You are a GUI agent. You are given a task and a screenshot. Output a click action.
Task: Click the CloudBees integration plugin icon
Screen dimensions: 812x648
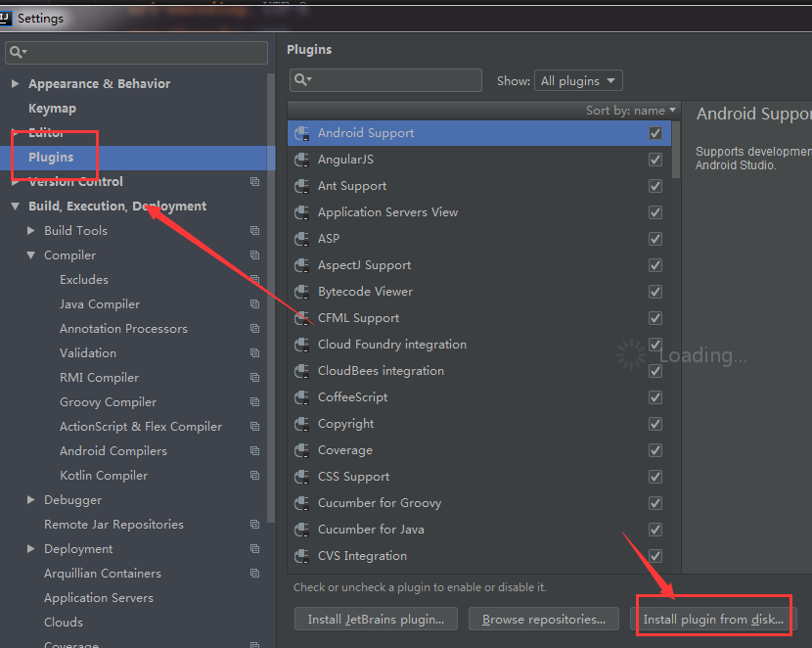click(x=302, y=371)
